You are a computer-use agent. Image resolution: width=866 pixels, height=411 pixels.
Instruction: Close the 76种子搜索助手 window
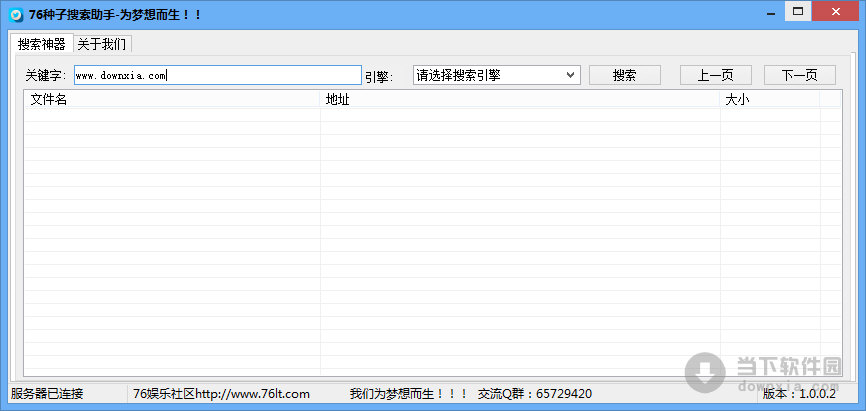click(835, 11)
